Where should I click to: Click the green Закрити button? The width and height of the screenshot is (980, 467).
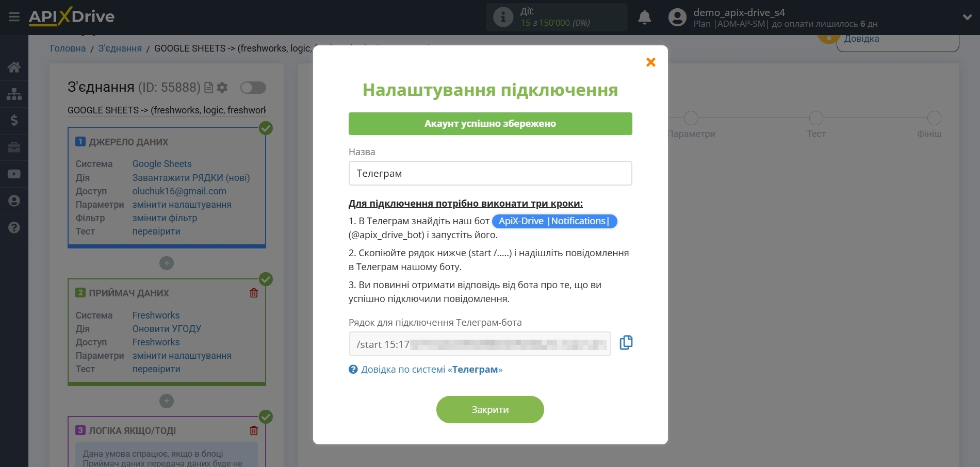click(x=489, y=409)
